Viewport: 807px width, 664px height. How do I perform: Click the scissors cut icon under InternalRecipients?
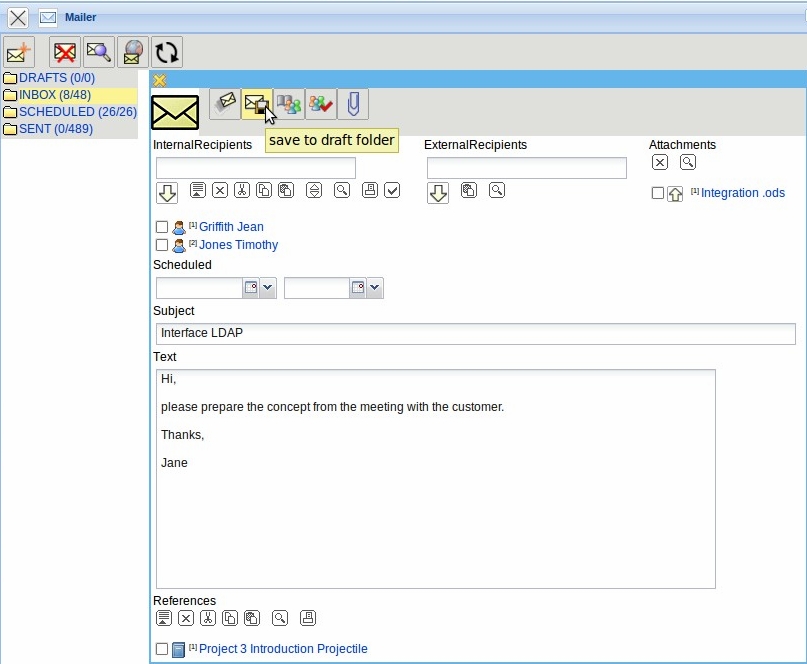tap(242, 190)
